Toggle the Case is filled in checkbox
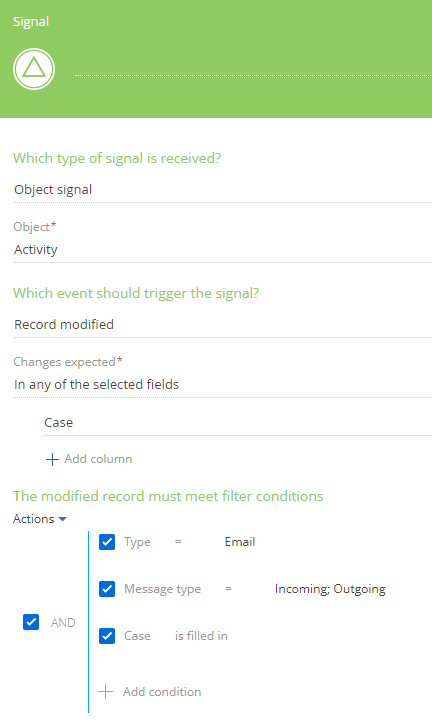The image size is (432, 725). (107, 636)
